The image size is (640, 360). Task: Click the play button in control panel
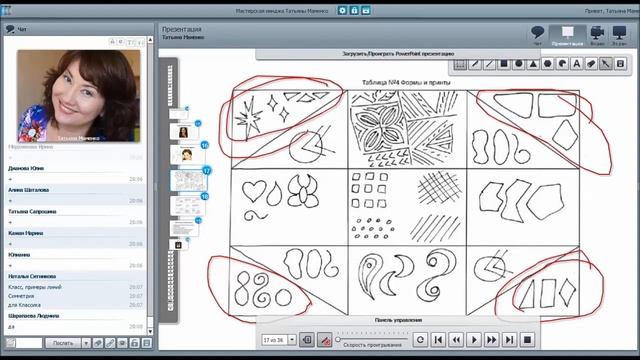pos(474,340)
